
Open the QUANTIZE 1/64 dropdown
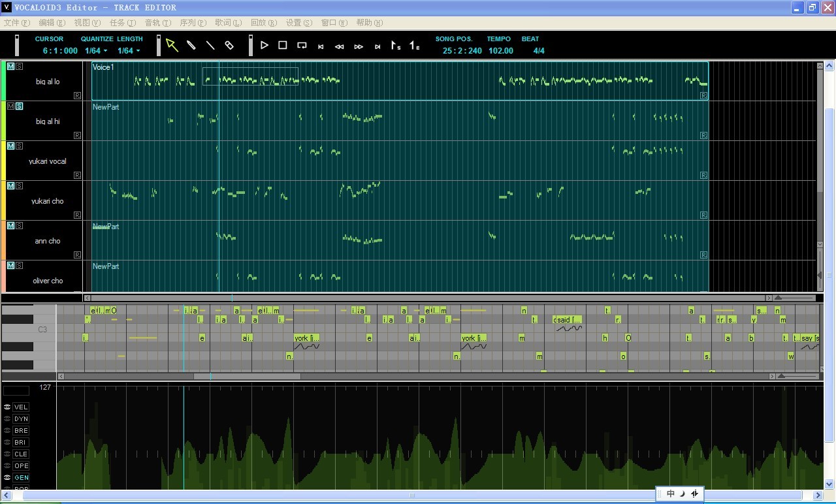pos(96,50)
